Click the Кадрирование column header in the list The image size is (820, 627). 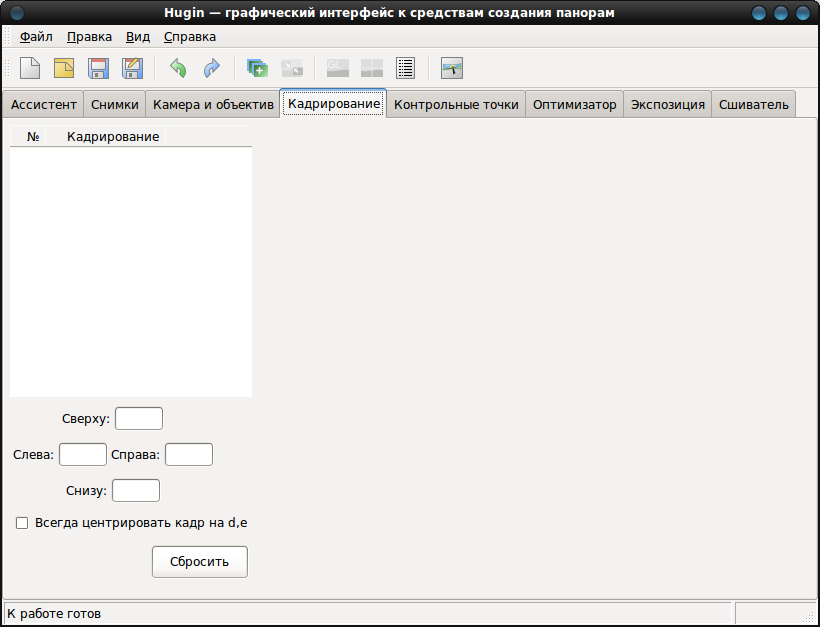pos(106,136)
